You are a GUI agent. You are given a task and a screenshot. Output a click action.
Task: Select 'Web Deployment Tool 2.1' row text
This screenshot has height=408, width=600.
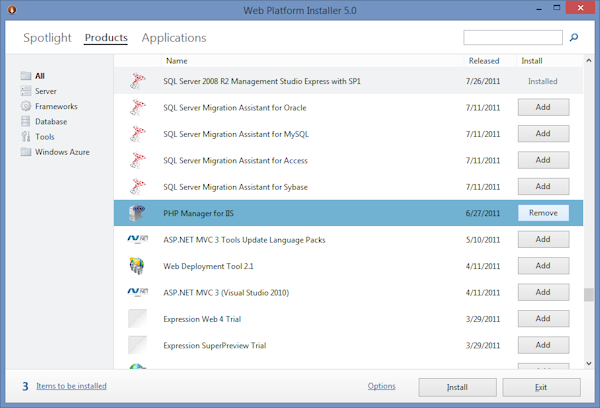click(208, 266)
